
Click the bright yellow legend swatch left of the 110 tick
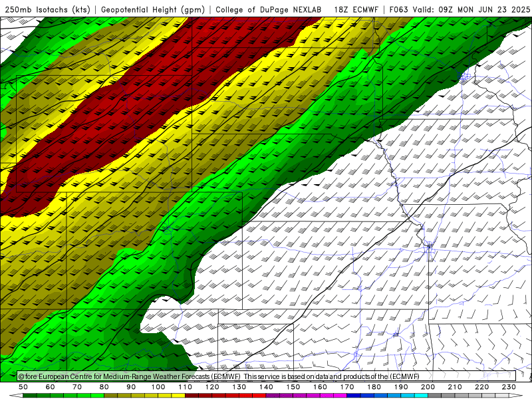point(178,396)
